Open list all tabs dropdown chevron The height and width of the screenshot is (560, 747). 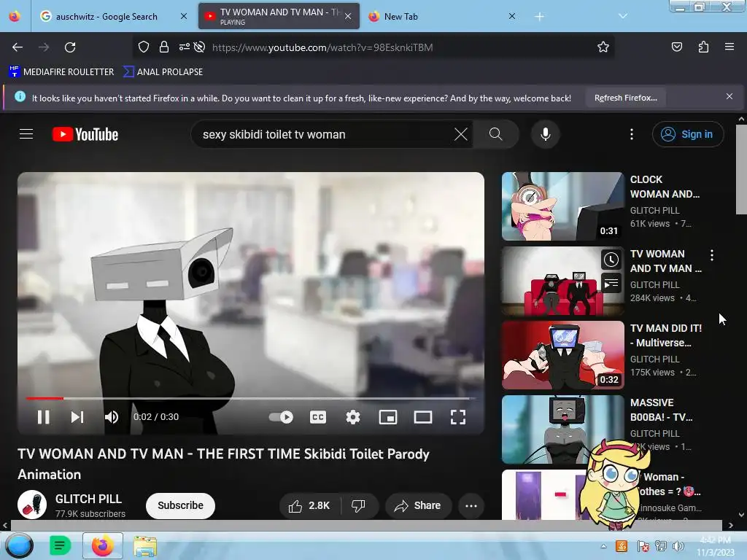click(623, 16)
